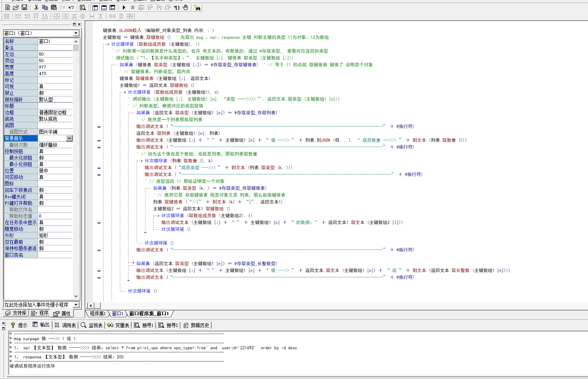Open the 输出 tab in bottom panel

click(41, 325)
